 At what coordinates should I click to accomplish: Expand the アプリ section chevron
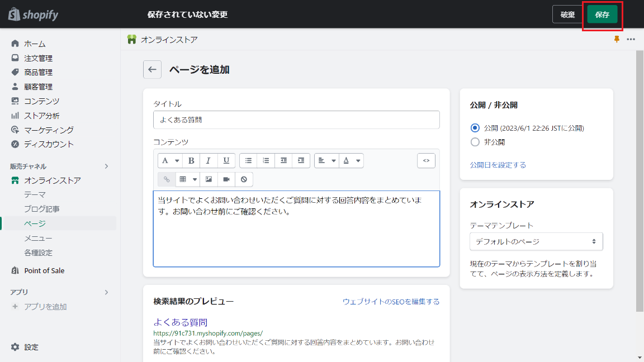point(106,292)
